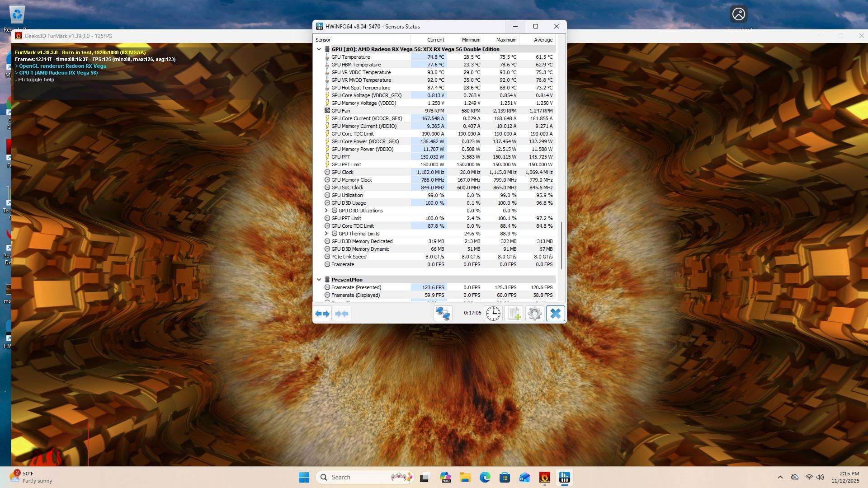The height and width of the screenshot is (488, 868).
Task: Click the HWiNFO sensor list vertical scrollbar
Action: coord(561,245)
